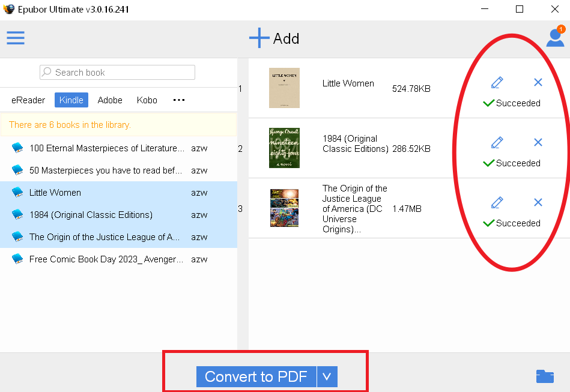Switch to the Adobe tab
Viewport: 570px width, 392px height.
tap(110, 100)
